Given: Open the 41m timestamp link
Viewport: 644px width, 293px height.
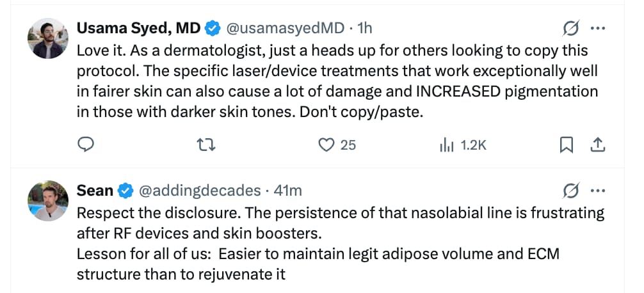Looking at the screenshot, I should 287,191.
